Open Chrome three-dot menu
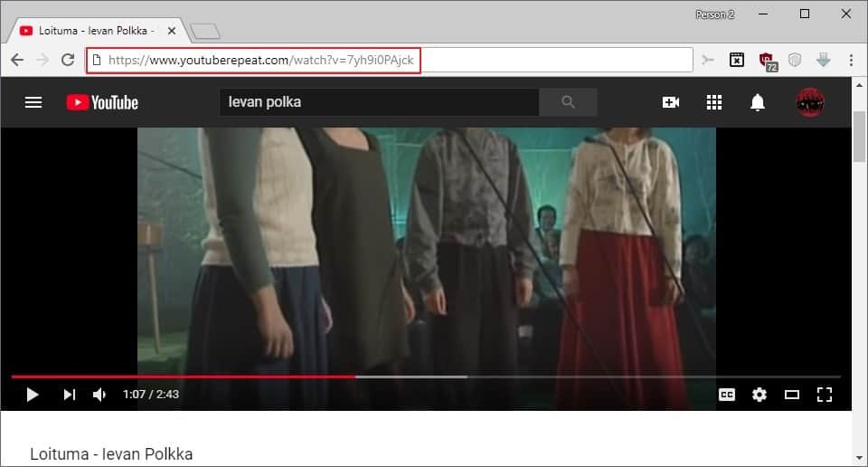 pyautogui.click(x=852, y=60)
